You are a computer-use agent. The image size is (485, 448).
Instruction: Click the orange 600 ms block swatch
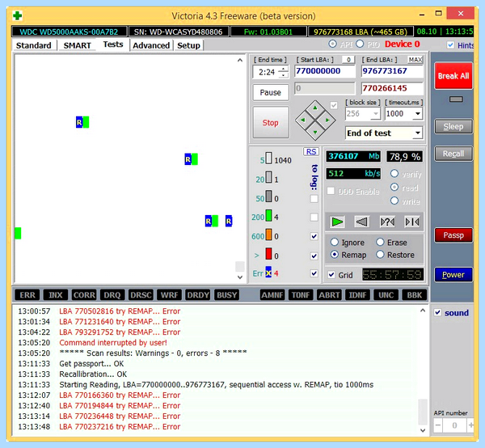click(268, 235)
